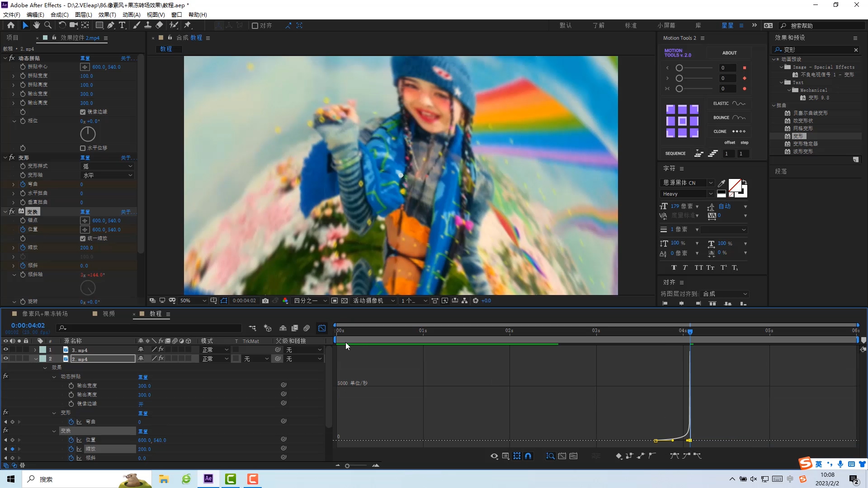Click snapping magnet icon in graph editor
This screenshot has width=868, height=488.
click(528, 456)
